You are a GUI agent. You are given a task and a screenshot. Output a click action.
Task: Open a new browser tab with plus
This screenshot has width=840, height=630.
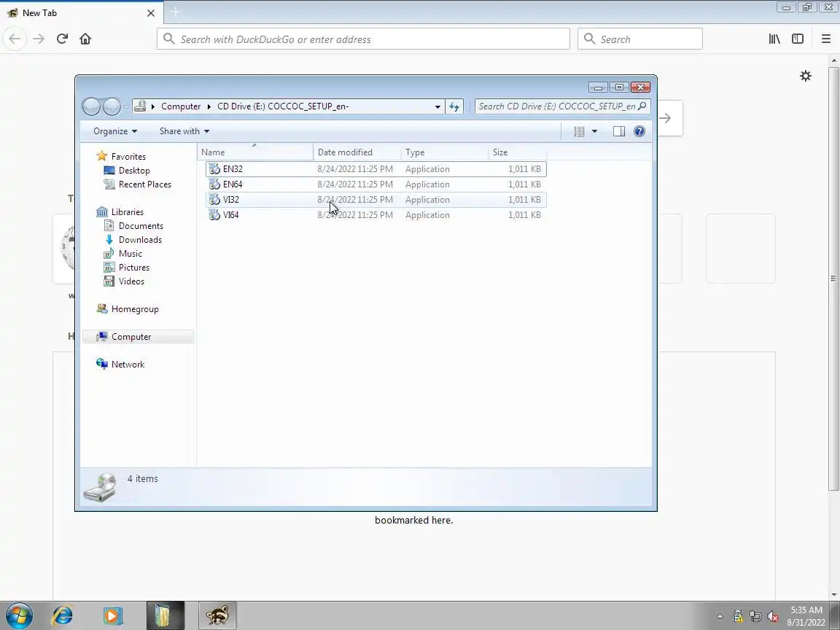[176, 12]
